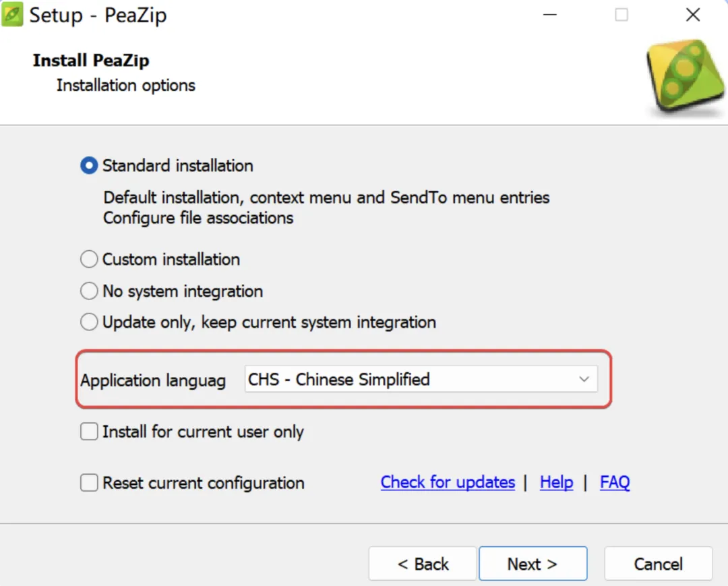Viewport: 728px width, 586px height.
Task: Tick the Reset current configuration checkbox
Action: click(89, 483)
